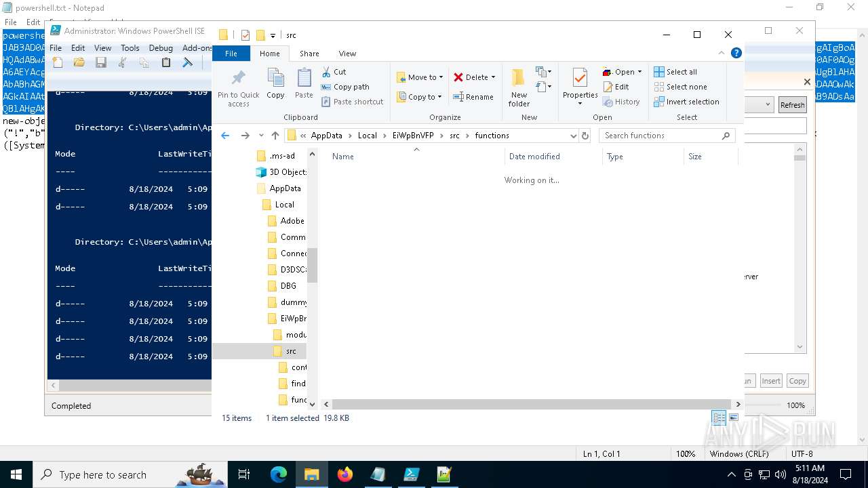Click Cut scissors icon in PowerShell ISE
Viewport: 868px width, 488px height.
click(123, 62)
